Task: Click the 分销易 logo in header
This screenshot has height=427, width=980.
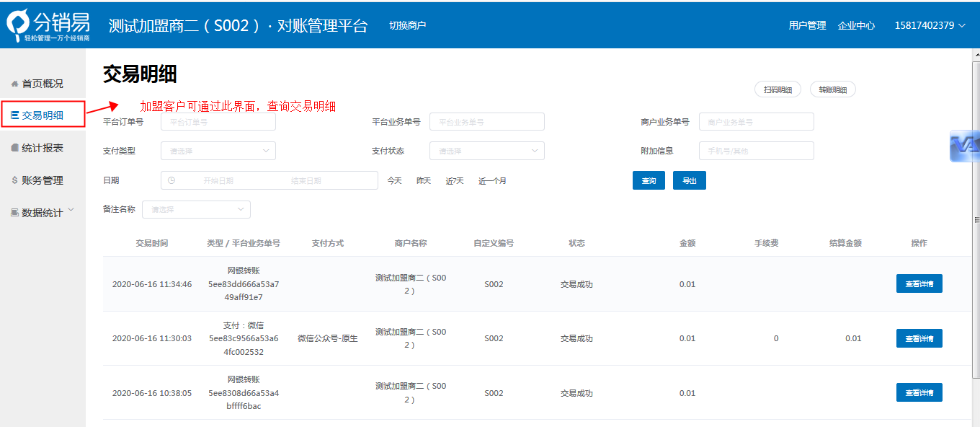Action: pyautogui.click(x=48, y=25)
